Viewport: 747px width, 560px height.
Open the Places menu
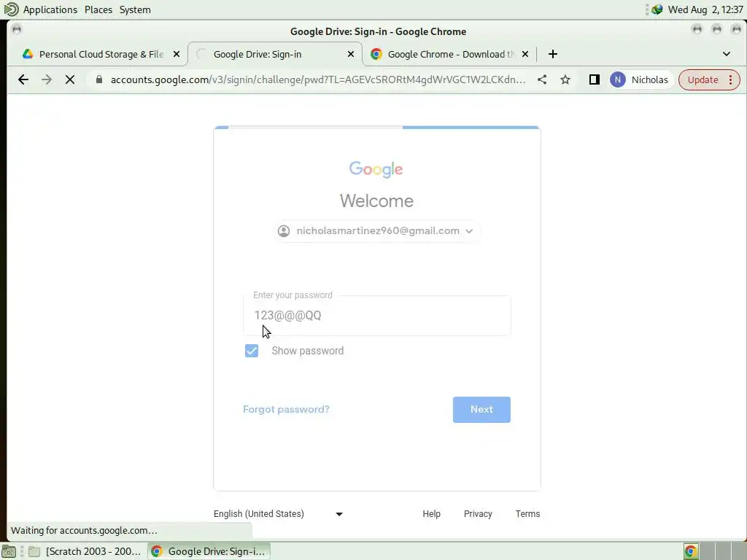pos(98,9)
